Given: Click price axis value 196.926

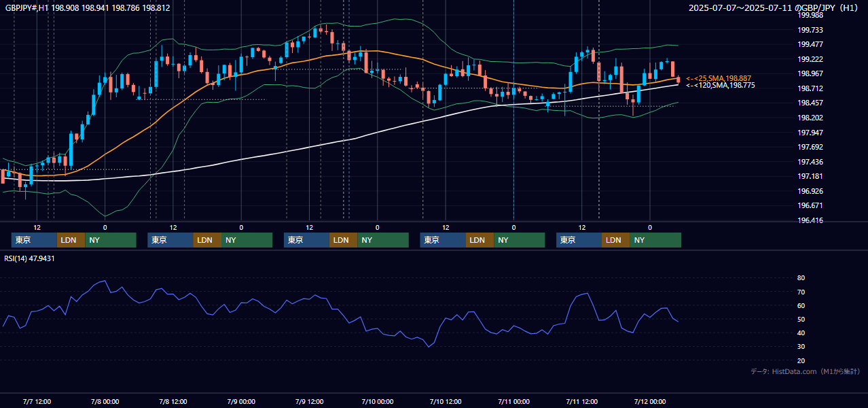Looking at the screenshot, I should [x=810, y=191].
